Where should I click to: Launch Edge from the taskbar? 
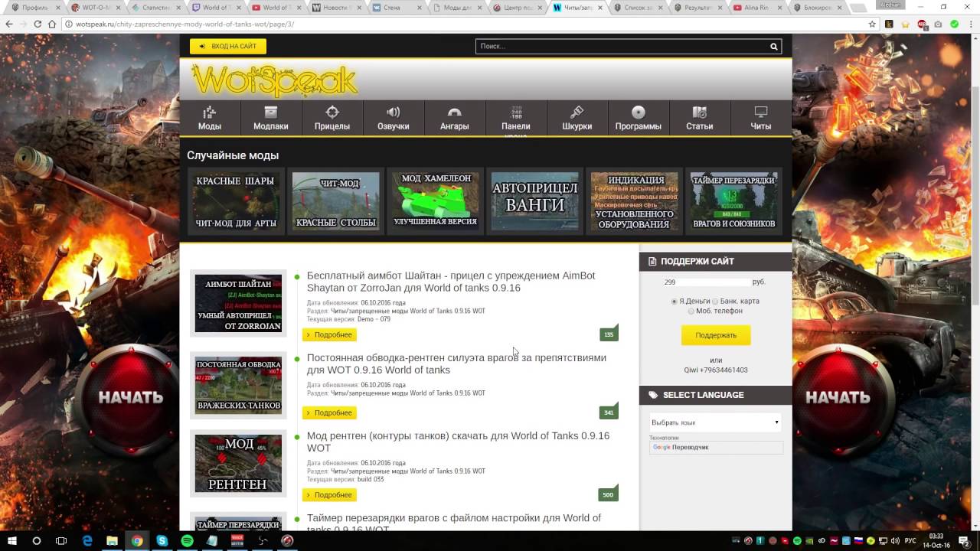[x=87, y=540]
